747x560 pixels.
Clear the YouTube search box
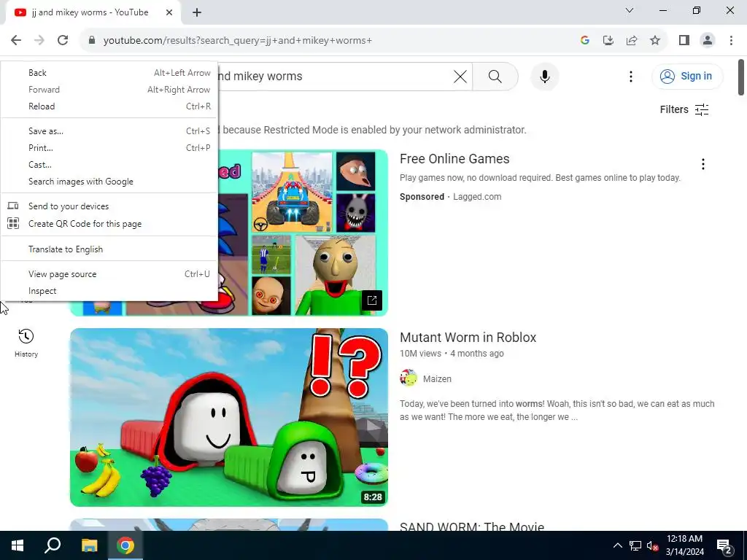(x=460, y=76)
